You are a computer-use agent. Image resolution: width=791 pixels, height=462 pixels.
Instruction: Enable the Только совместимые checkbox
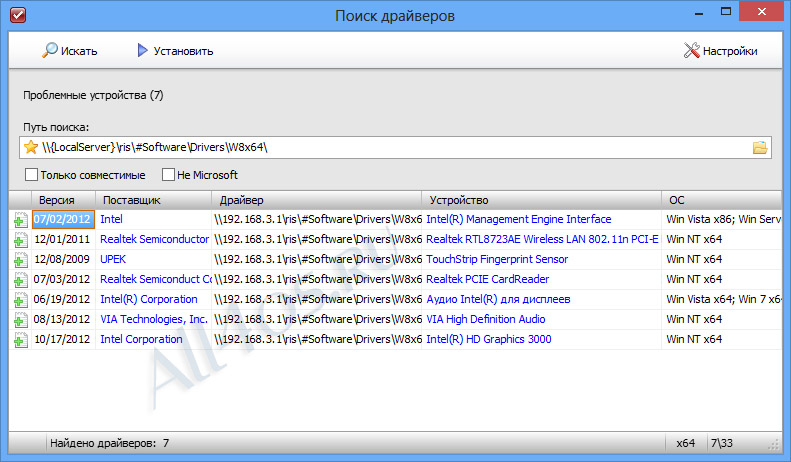click(x=31, y=175)
